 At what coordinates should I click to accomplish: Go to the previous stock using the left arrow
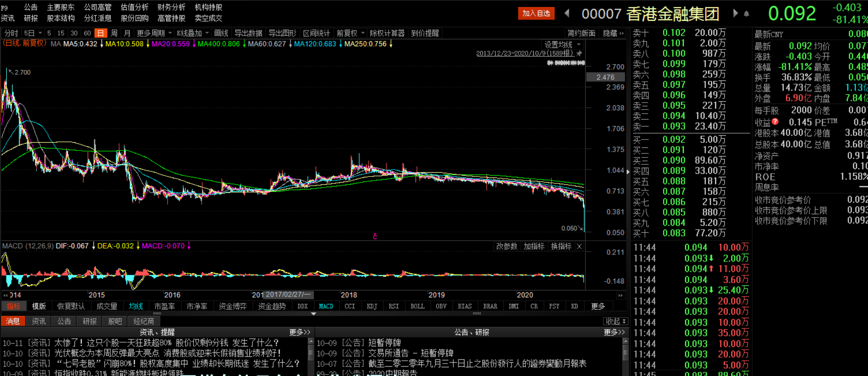[x=567, y=13]
